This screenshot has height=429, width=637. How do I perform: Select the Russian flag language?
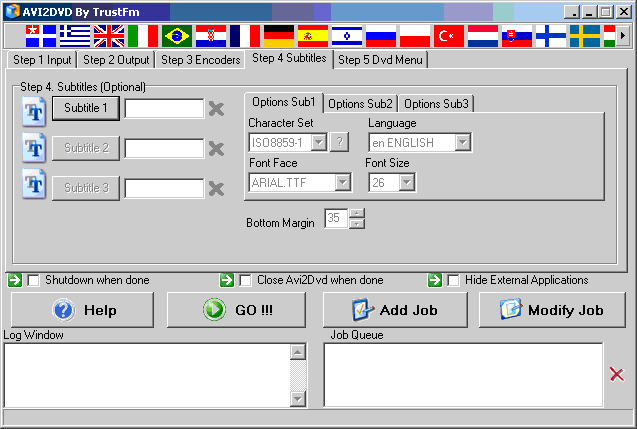(381, 36)
